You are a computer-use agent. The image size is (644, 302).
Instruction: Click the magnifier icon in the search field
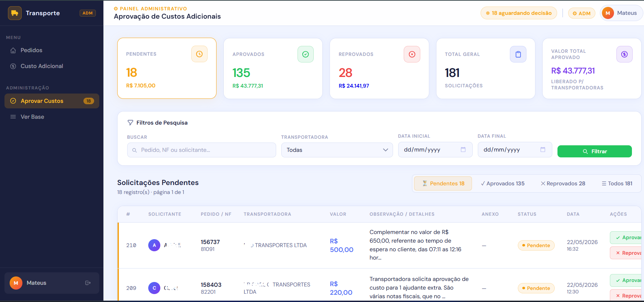click(134, 150)
